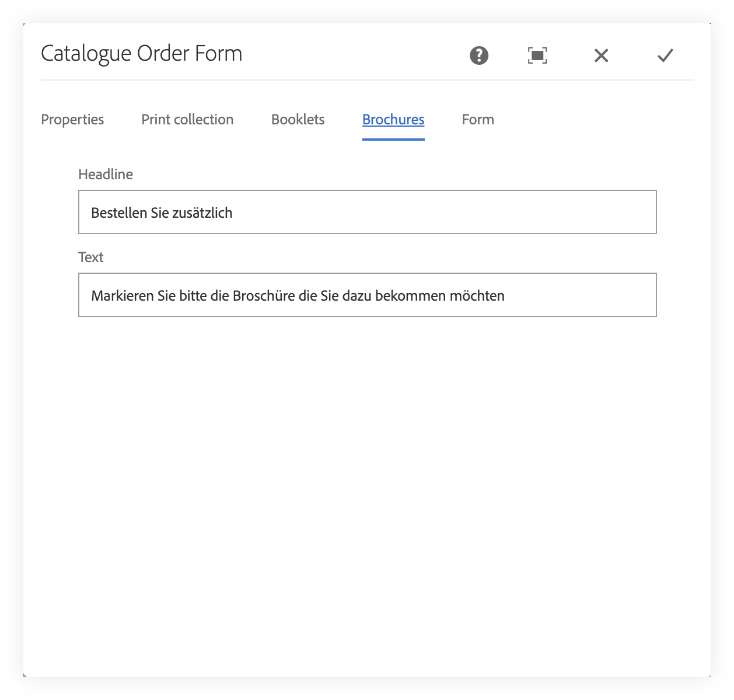
Task: Select the Booklets tab
Action: click(298, 120)
